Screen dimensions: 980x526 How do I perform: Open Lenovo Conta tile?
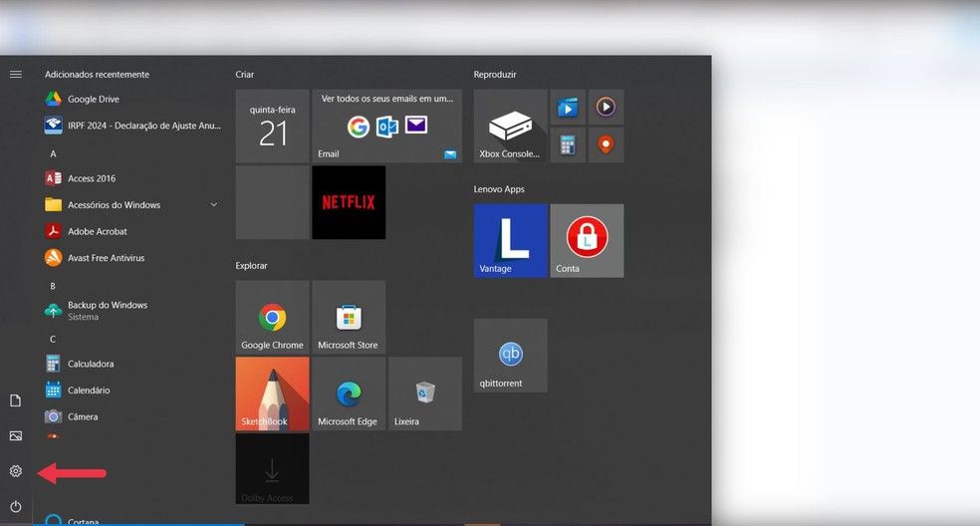click(x=587, y=241)
